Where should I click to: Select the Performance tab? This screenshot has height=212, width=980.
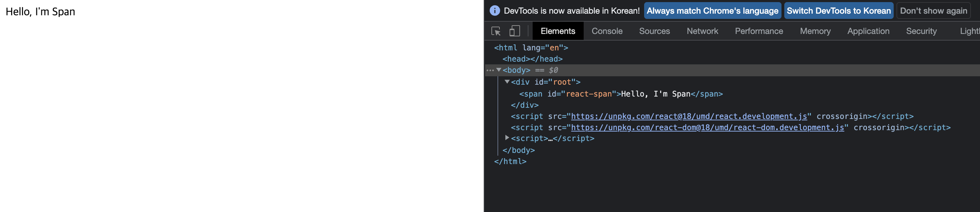tap(758, 31)
